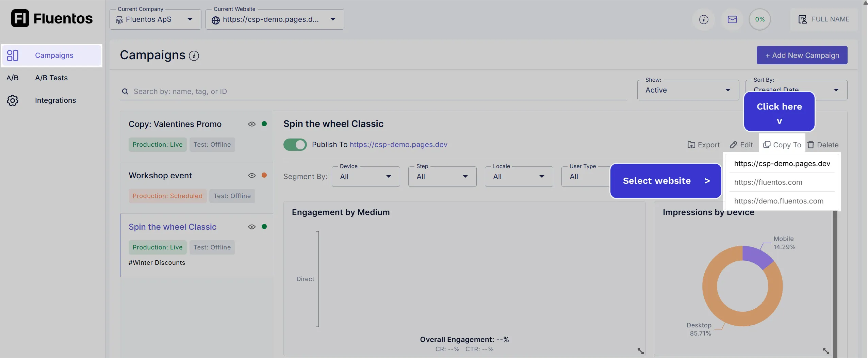Expand the Show Active filter dropdown

688,90
